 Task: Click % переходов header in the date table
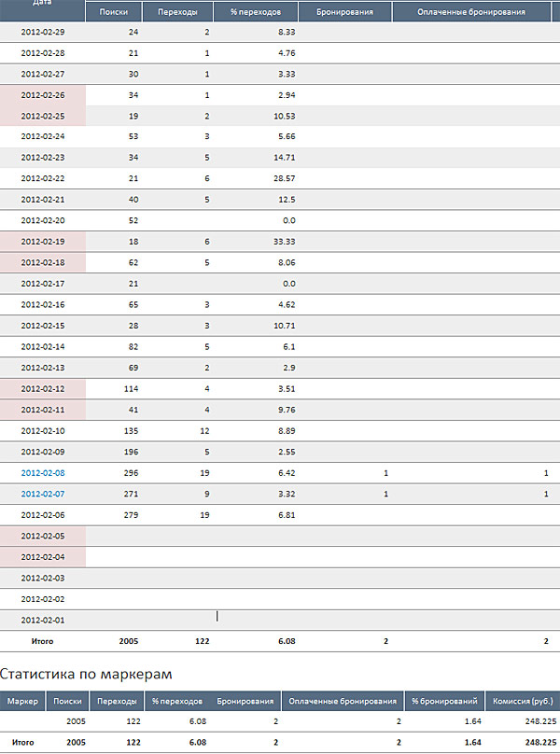256,12
